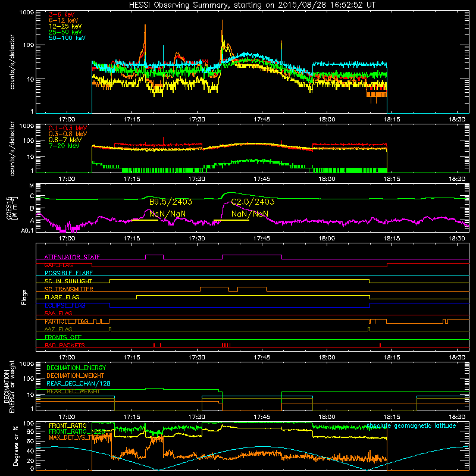Click the yellow FRONT_RATIO legend label

(x=68, y=425)
